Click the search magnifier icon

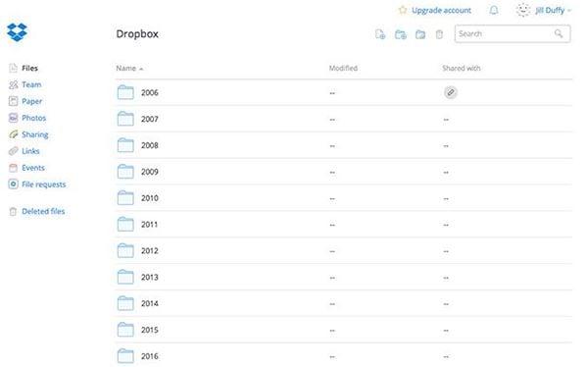559,33
